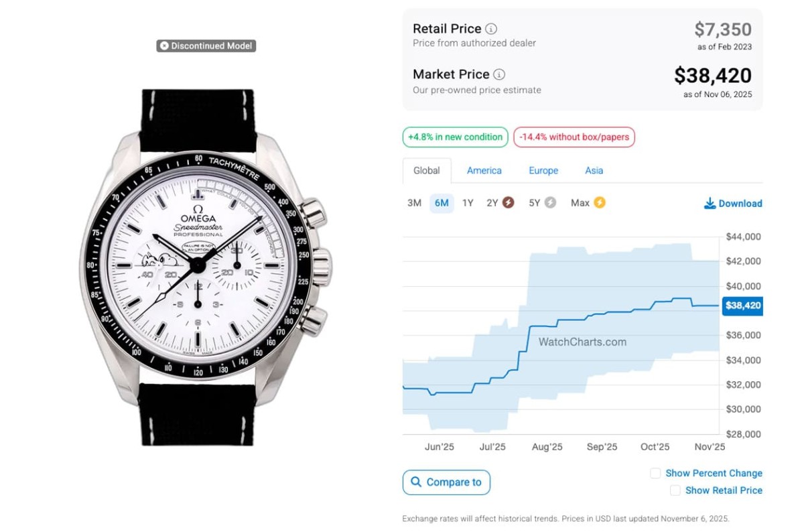This screenshot has width=804, height=532.
Task: Select the 3M time range
Action: pyautogui.click(x=414, y=203)
